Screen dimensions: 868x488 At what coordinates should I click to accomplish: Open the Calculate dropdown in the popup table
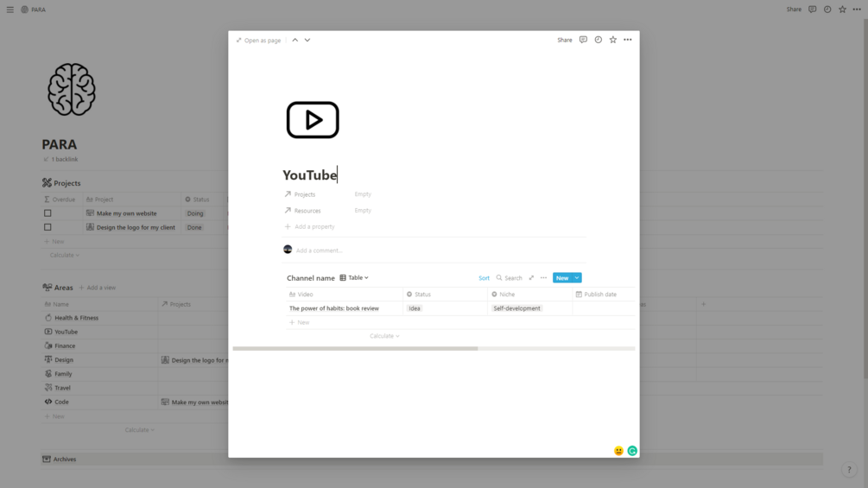[384, 336]
